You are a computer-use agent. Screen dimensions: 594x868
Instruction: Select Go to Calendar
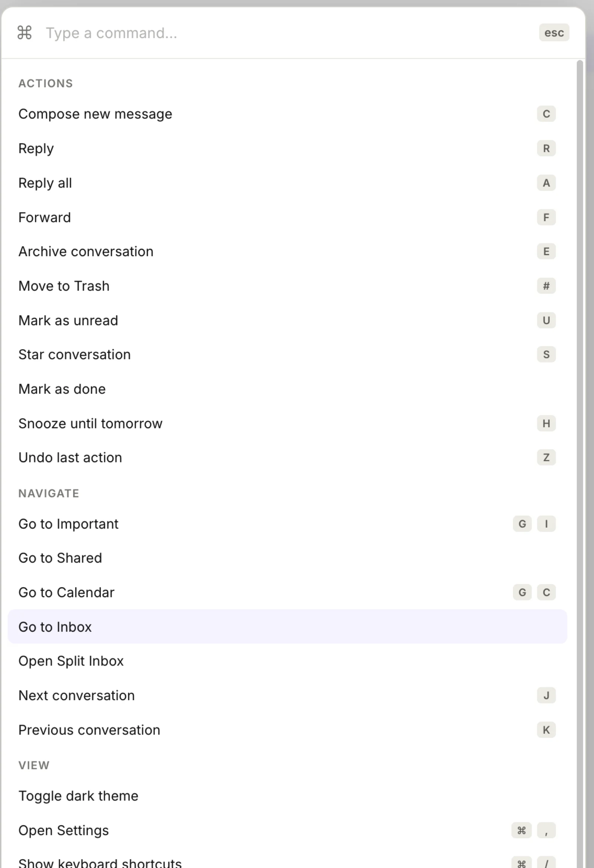(287, 592)
